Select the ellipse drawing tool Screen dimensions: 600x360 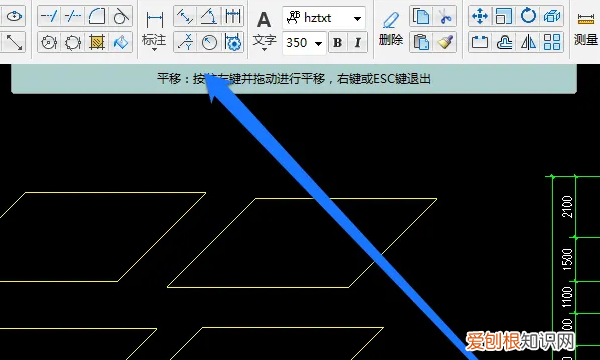click(14, 16)
